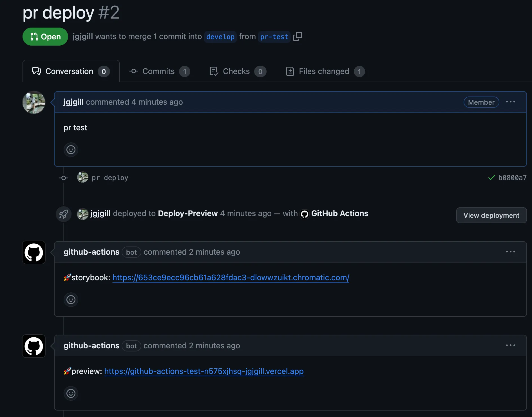
Task: Add emoji reaction to the storybook comment
Action: (x=71, y=300)
